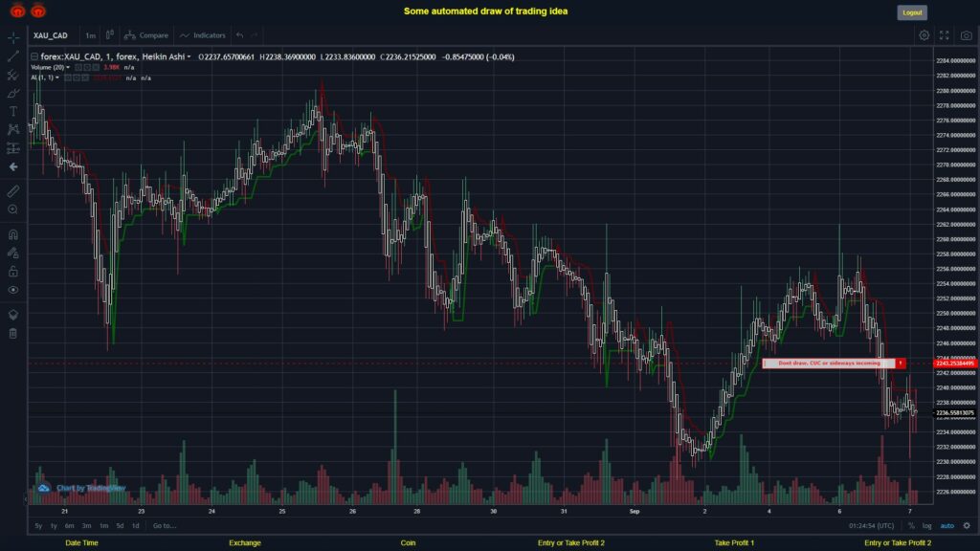980x551 pixels.
Task: Select the 1d time range
Action: [136, 526]
